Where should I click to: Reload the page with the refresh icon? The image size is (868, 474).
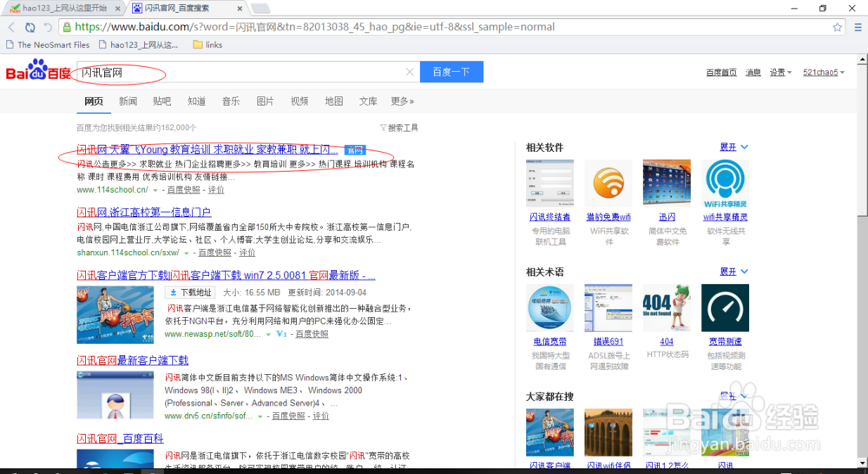point(30,27)
